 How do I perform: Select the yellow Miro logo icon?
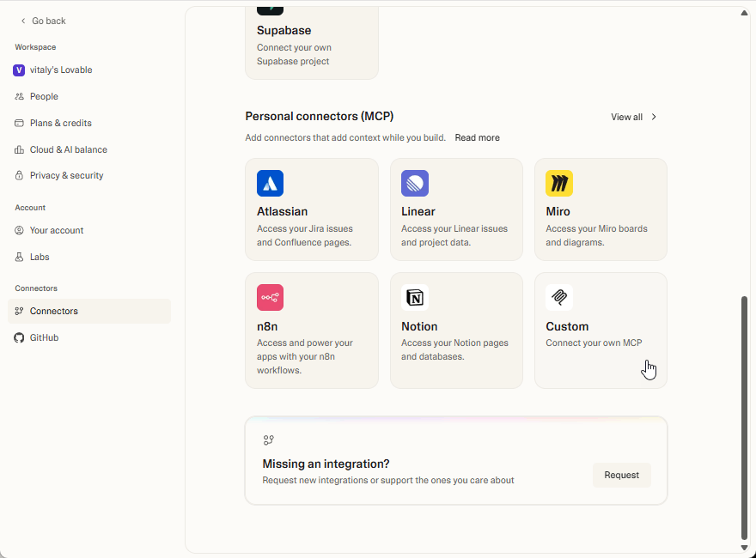coord(558,183)
